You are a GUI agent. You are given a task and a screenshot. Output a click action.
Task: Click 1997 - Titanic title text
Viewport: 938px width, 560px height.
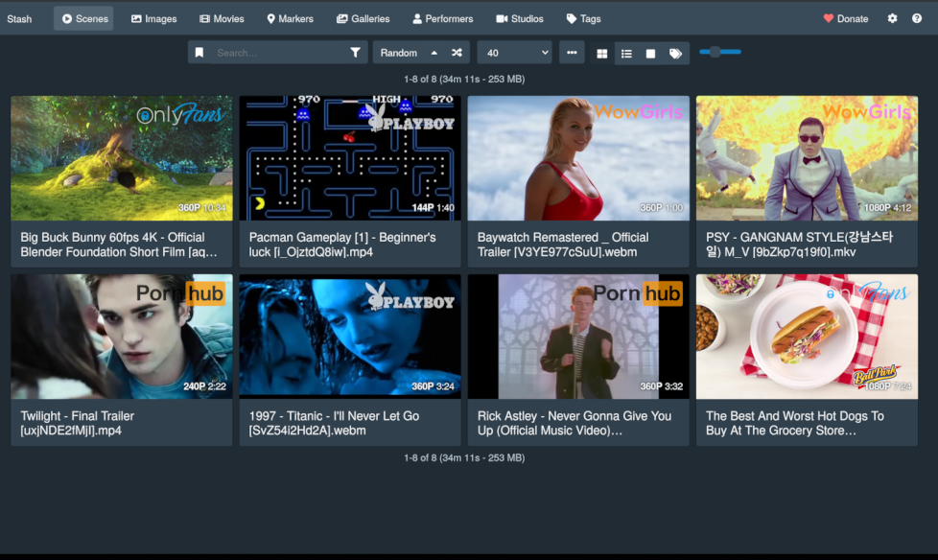click(x=334, y=423)
